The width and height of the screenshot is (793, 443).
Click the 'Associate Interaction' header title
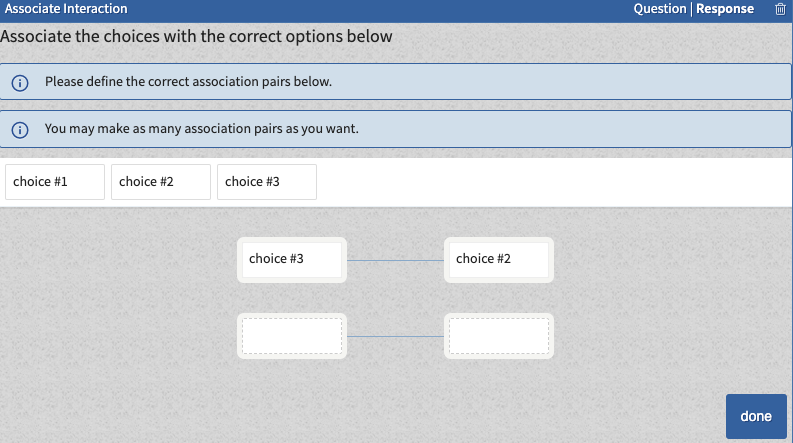[66, 9]
